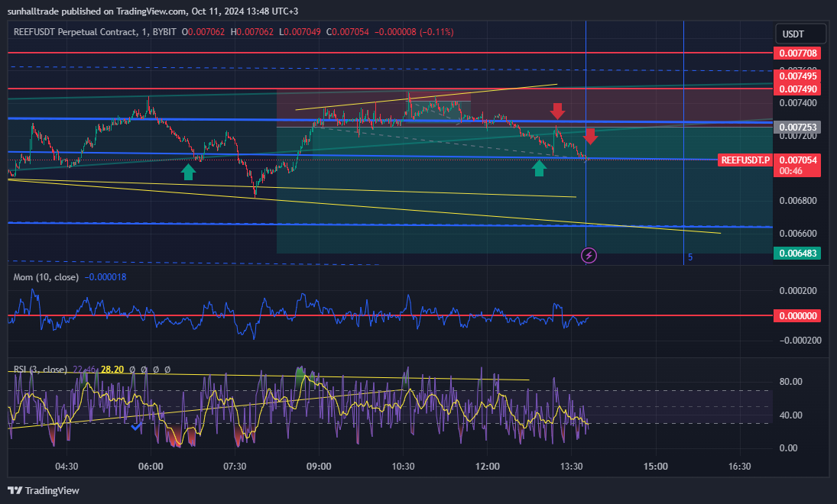Click the current price 0.007054 label
Image resolution: width=837 pixels, height=504 pixels.
pos(797,160)
